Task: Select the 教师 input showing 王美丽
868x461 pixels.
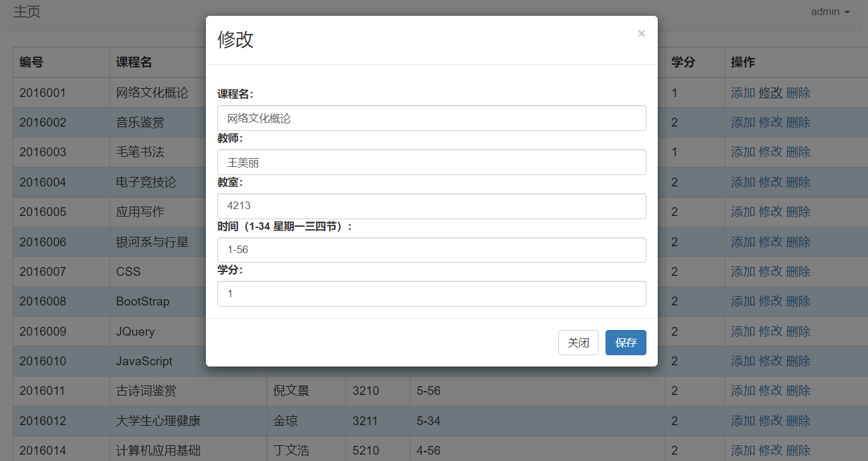Action: pyautogui.click(x=432, y=162)
